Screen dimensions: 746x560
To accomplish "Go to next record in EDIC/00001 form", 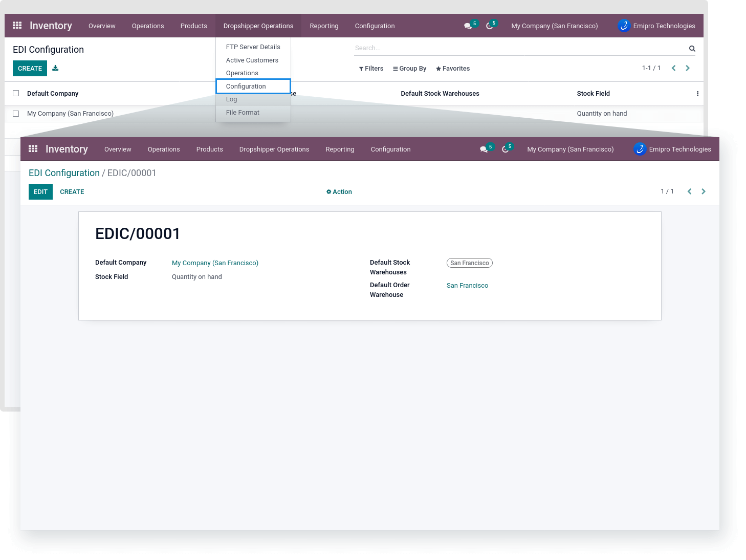I will click(x=704, y=191).
